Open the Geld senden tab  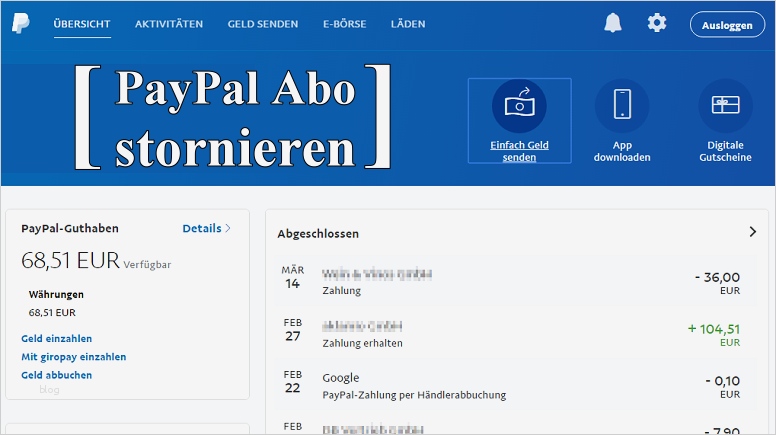coord(263,24)
